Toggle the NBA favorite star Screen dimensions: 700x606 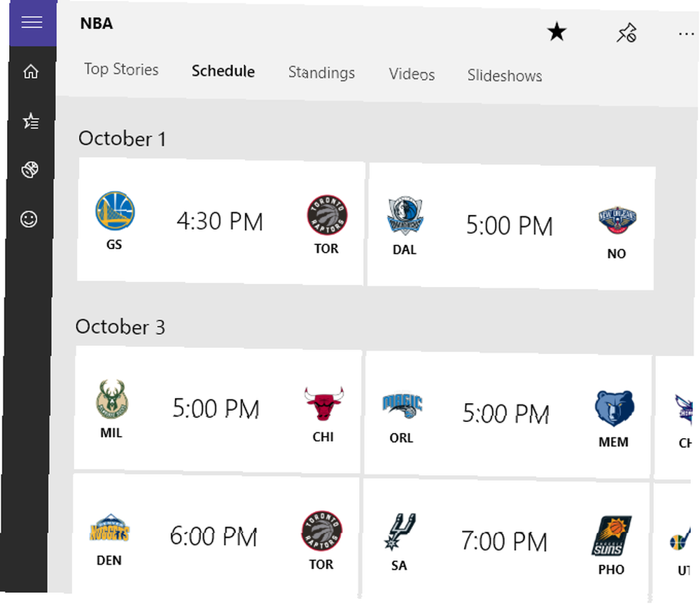556,31
